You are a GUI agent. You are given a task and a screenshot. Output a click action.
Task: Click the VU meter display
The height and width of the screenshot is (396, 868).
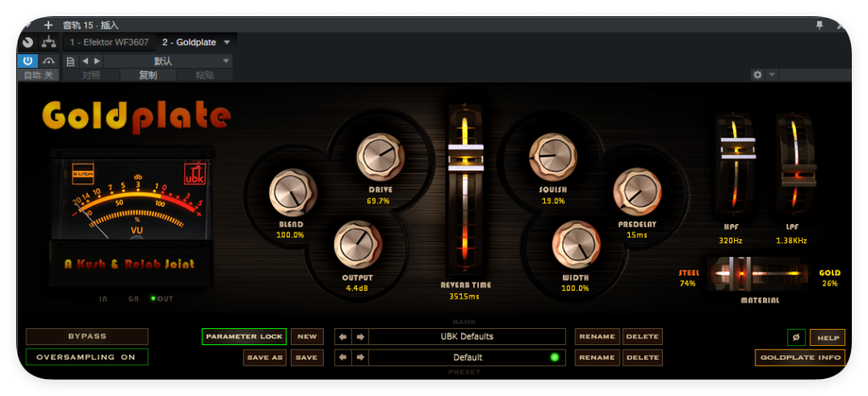tap(131, 200)
